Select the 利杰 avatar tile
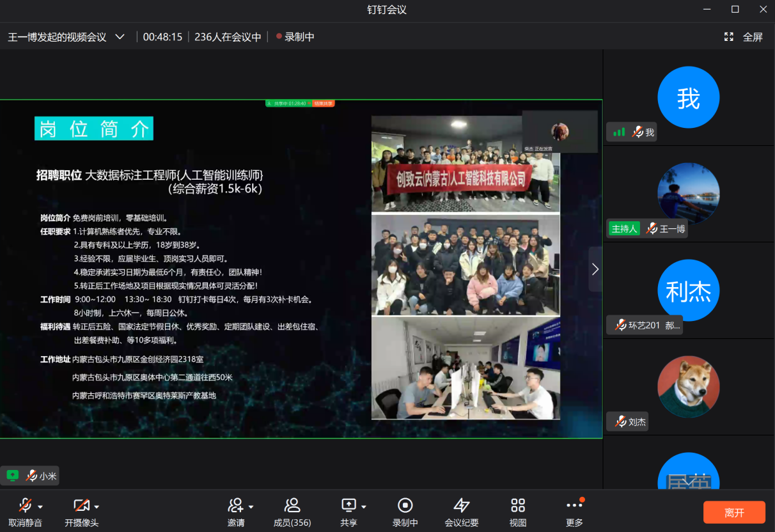775x532 pixels. point(689,290)
